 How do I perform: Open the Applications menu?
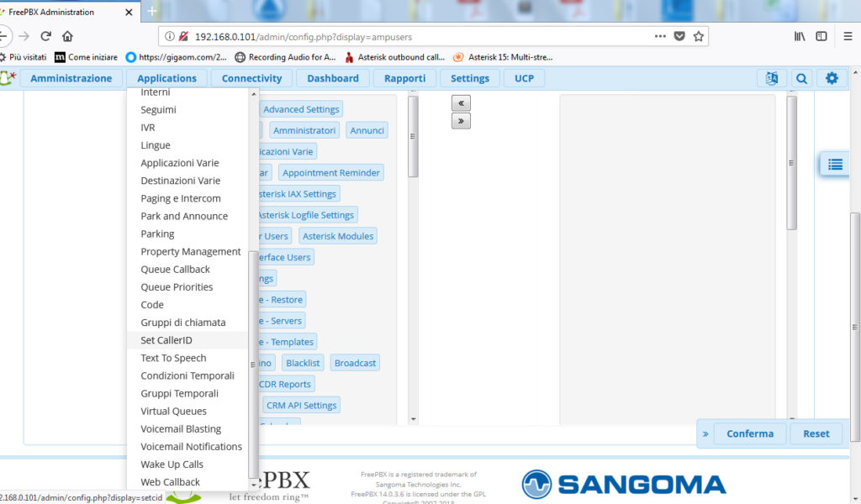[167, 78]
